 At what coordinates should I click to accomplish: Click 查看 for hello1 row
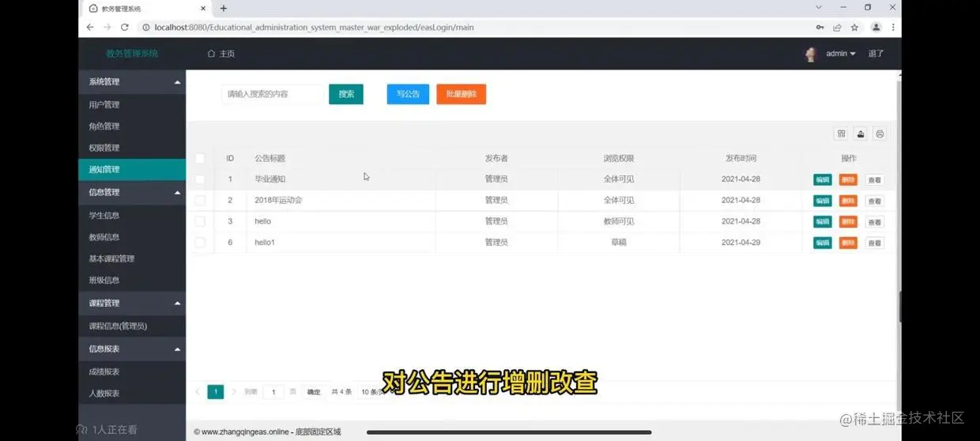coord(874,243)
